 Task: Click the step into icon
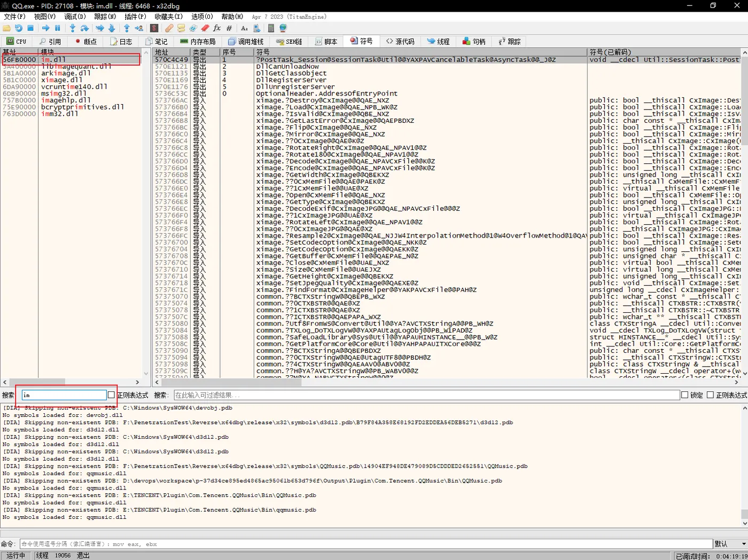coord(73,28)
